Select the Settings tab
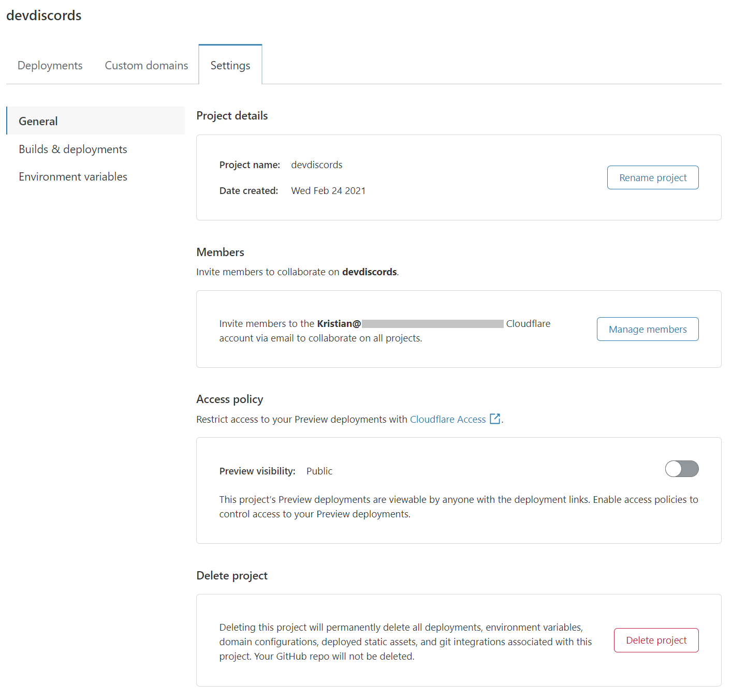 click(230, 65)
